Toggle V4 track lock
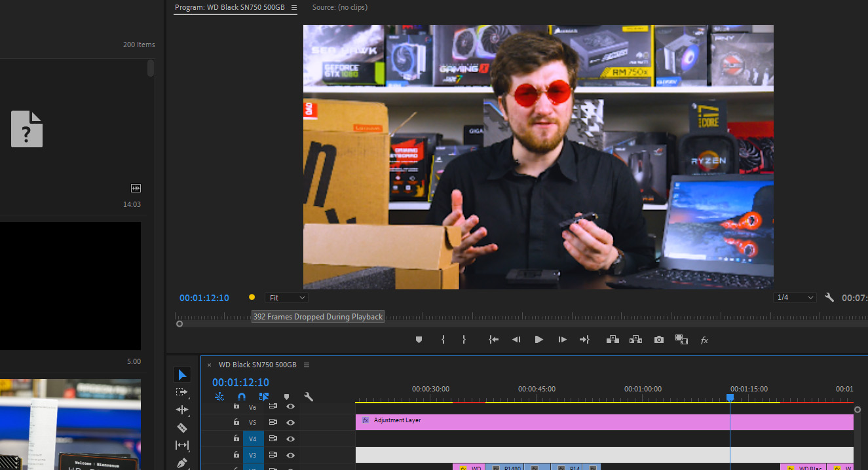Viewport: 868px width, 470px height. pos(236,439)
